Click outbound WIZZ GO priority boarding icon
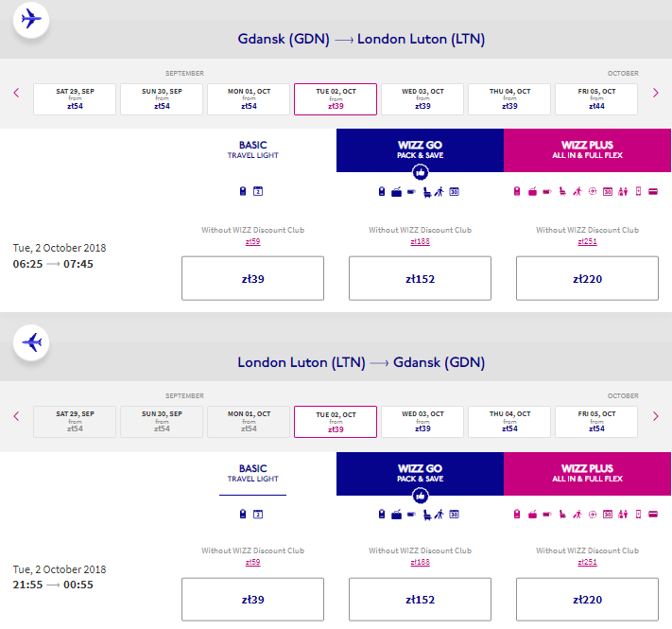The image size is (672, 629). pos(439,192)
